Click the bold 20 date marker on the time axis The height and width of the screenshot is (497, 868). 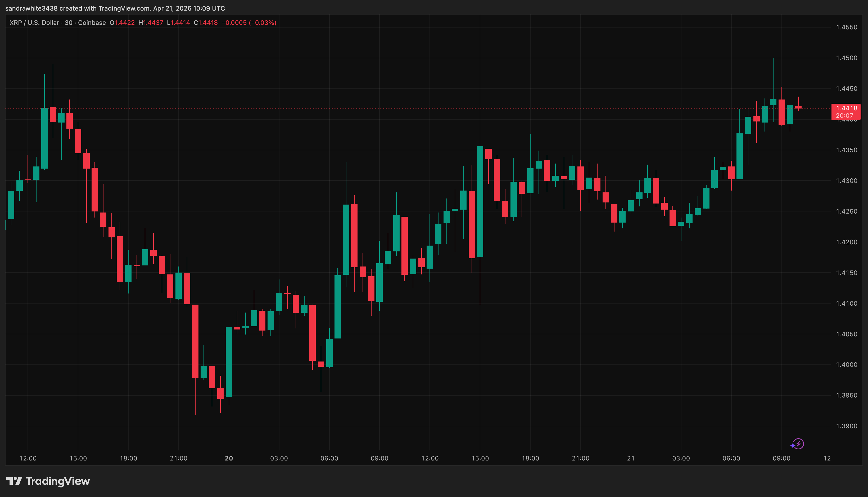[229, 458]
